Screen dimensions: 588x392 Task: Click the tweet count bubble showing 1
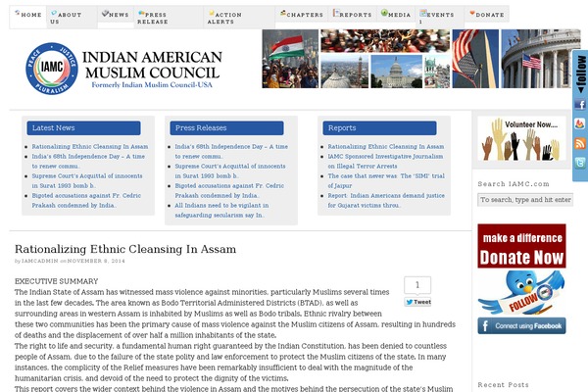[x=417, y=285]
